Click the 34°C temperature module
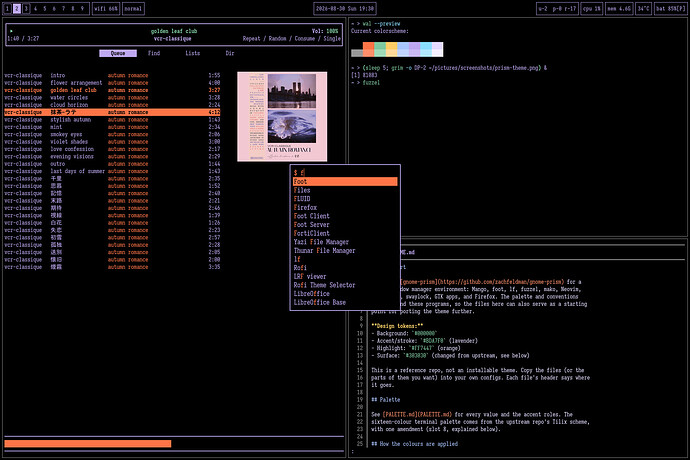 coord(643,8)
